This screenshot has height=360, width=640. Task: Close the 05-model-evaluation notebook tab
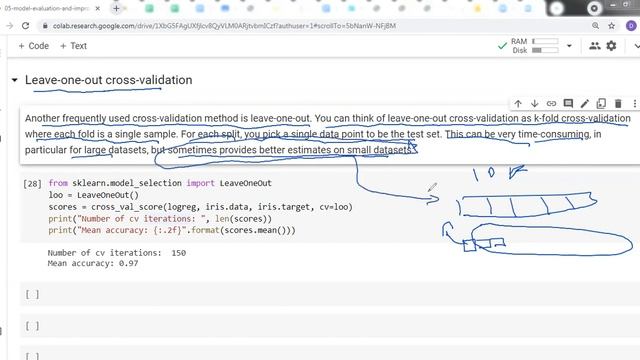[98, 8]
